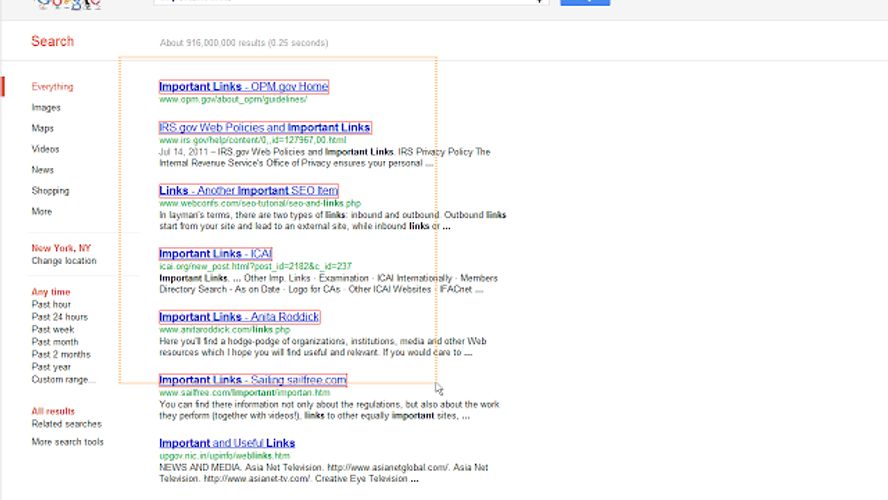Image resolution: width=888 pixels, height=500 pixels.
Task: Select the Images search category
Action: (x=46, y=108)
